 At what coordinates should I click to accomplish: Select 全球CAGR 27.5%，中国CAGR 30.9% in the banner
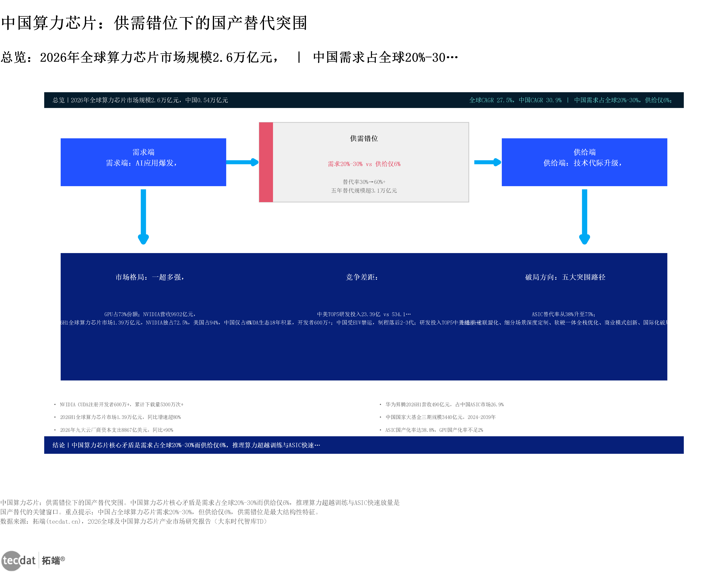(x=515, y=100)
